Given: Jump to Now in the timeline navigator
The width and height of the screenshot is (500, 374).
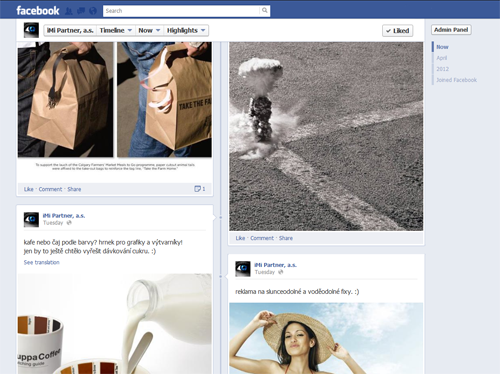Looking at the screenshot, I should 442,47.
